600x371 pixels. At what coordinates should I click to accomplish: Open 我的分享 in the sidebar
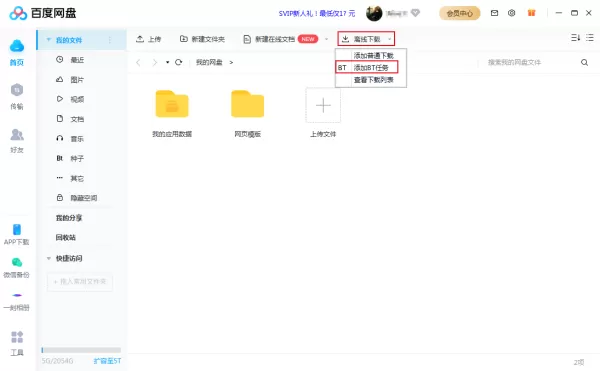click(69, 218)
